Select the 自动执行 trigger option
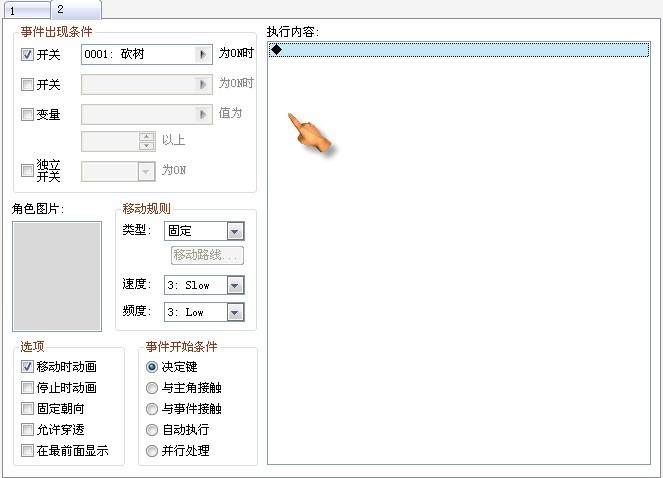 coord(152,430)
